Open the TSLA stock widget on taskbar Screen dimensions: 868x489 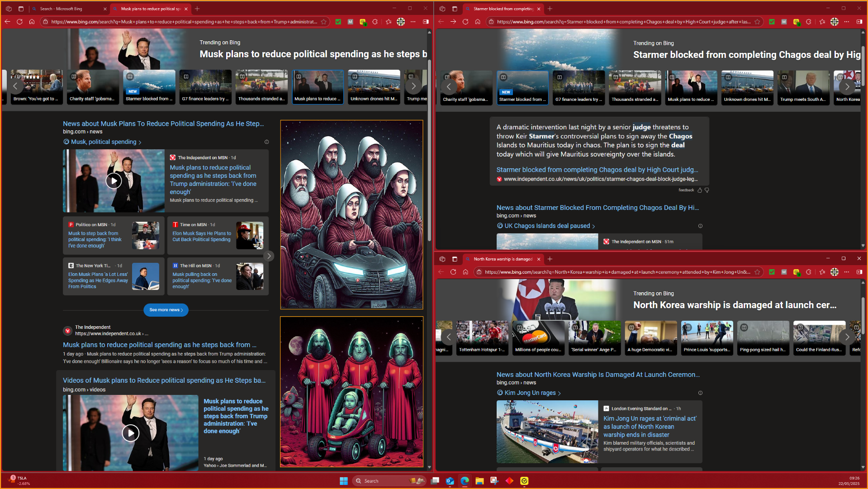point(19,480)
